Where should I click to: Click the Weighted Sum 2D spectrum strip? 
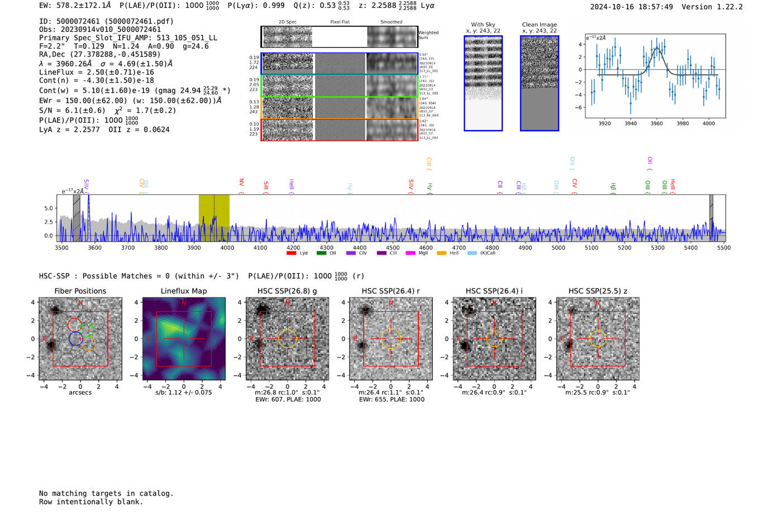(x=340, y=37)
